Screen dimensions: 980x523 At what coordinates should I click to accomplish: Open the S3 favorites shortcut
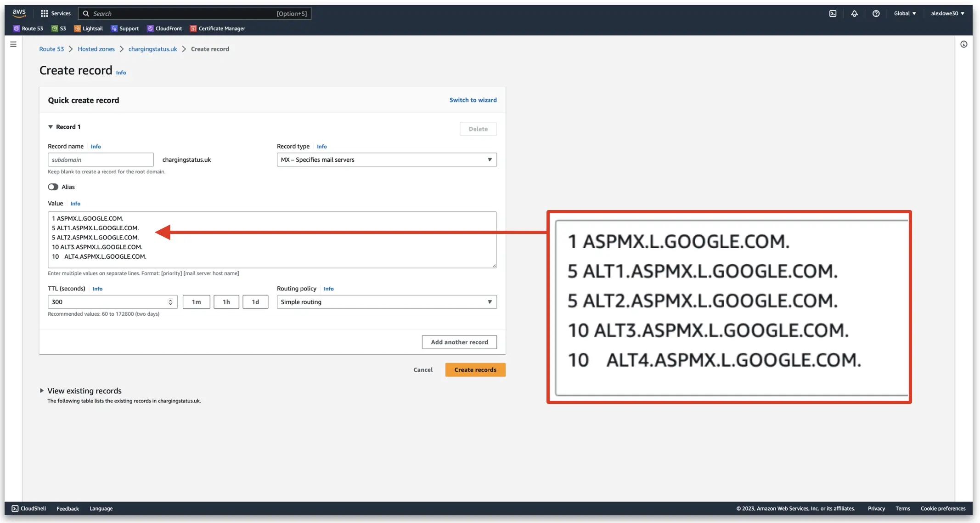(x=58, y=28)
